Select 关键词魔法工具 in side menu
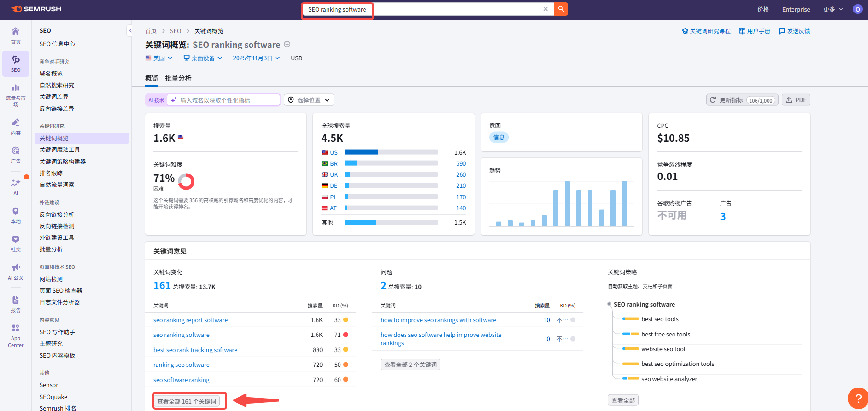This screenshot has height=411, width=868. (x=60, y=150)
